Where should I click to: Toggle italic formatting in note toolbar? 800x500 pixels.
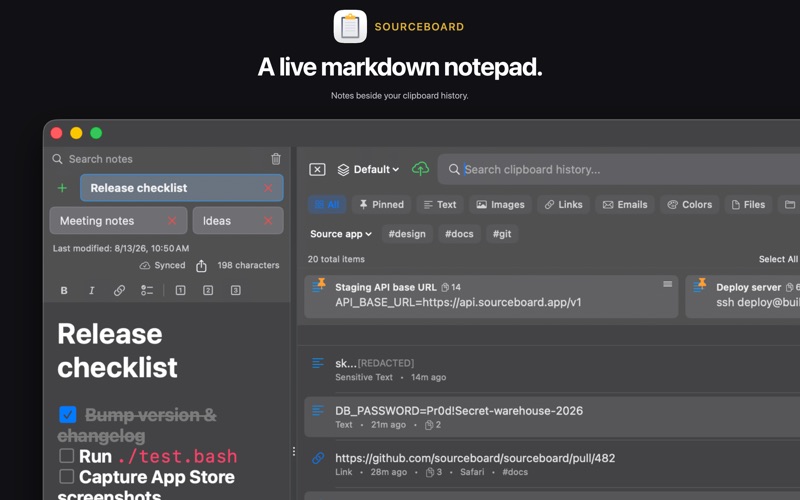91,290
